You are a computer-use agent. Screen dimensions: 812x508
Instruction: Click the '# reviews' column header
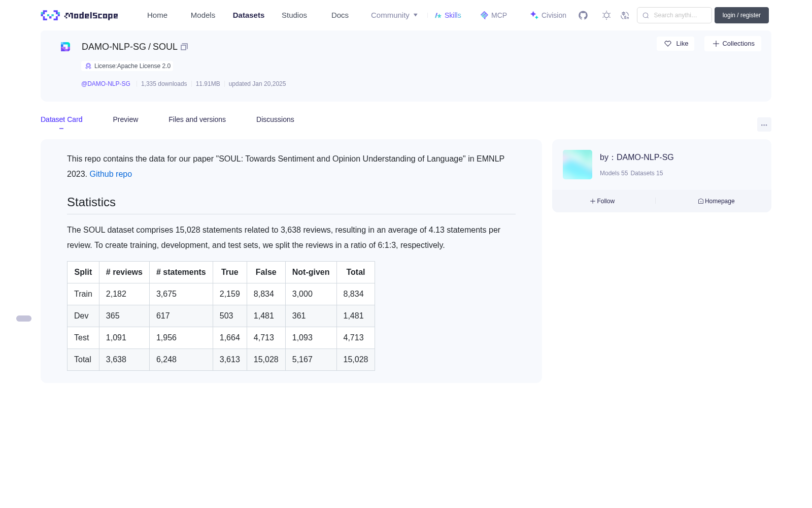coord(124,272)
